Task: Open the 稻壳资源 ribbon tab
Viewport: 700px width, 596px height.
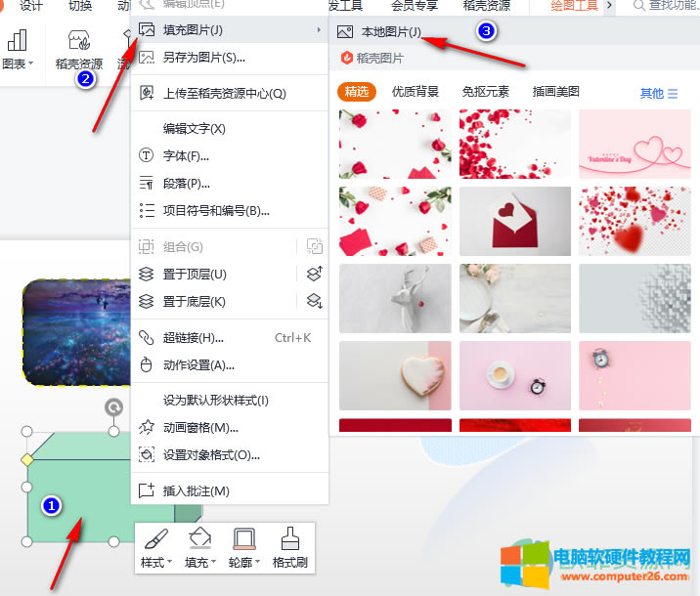Action: click(487, 5)
